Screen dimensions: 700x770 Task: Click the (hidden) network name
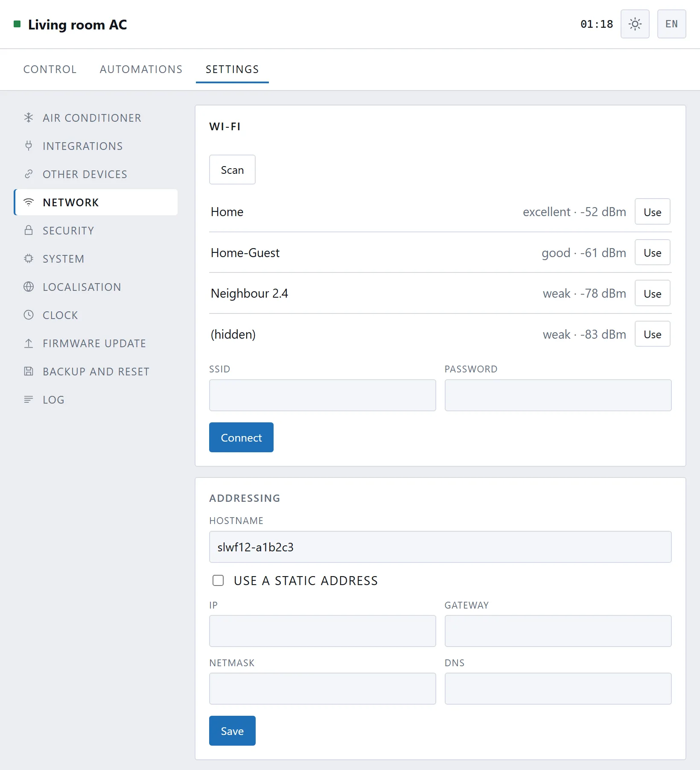click(x=233, y=334)
